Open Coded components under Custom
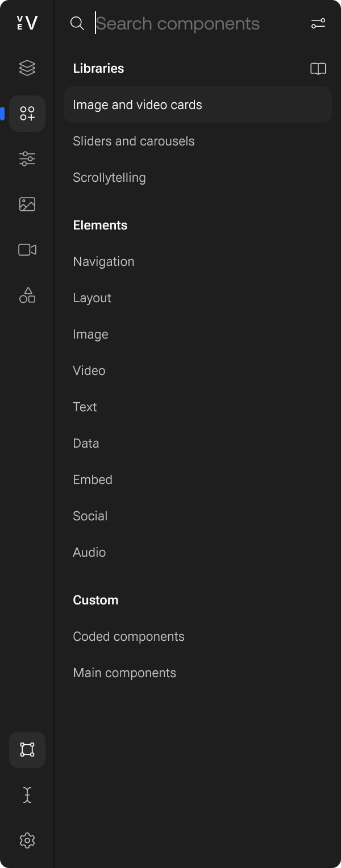The height and width of the screenshot is (868, 341). pyautogui.click(x=128, y=636)
